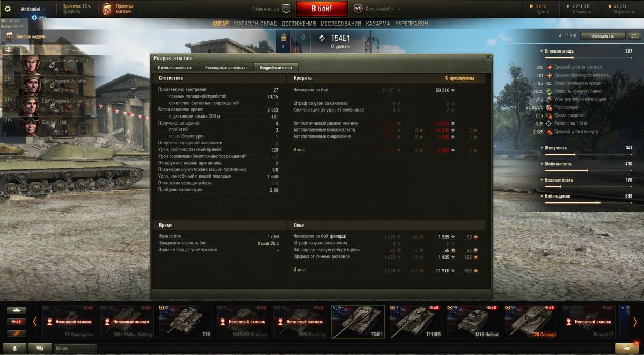Open the ИССЛЕДОВАНИЯ menu item
644x355 pixels.
tap(341, 24)
